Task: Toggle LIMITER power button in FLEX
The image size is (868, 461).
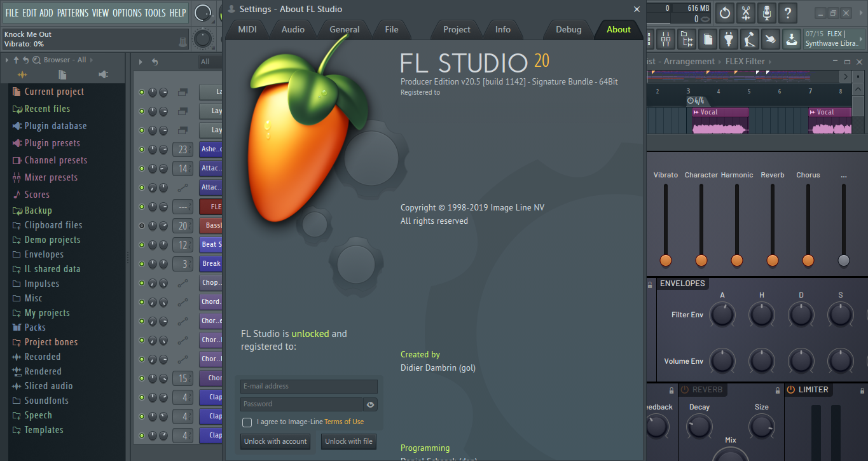Action: pos(791,390)
